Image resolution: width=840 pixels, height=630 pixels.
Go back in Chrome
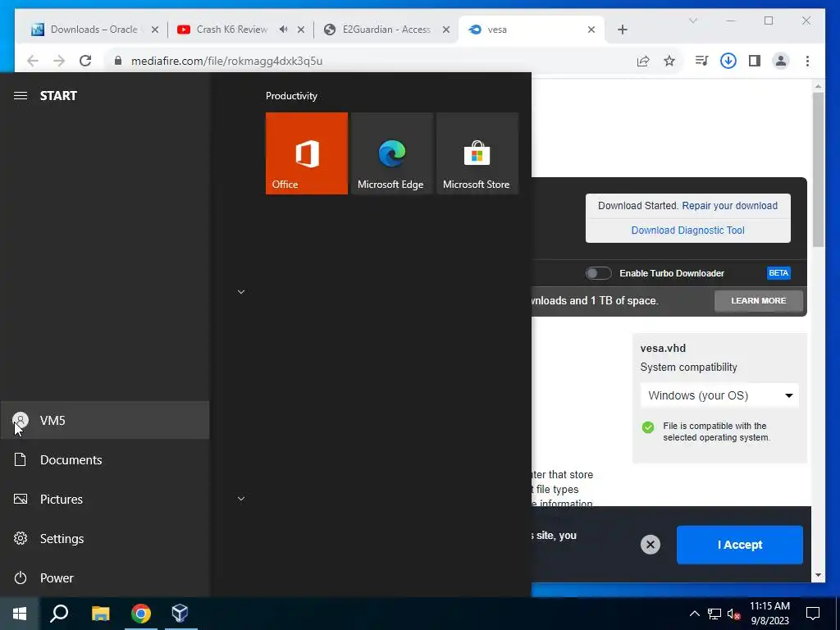[x=33, y=61]
